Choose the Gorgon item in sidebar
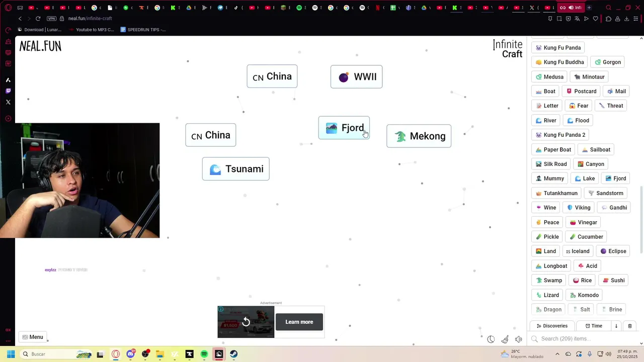This screenshot has width=644, height=362. coord(608,62)
